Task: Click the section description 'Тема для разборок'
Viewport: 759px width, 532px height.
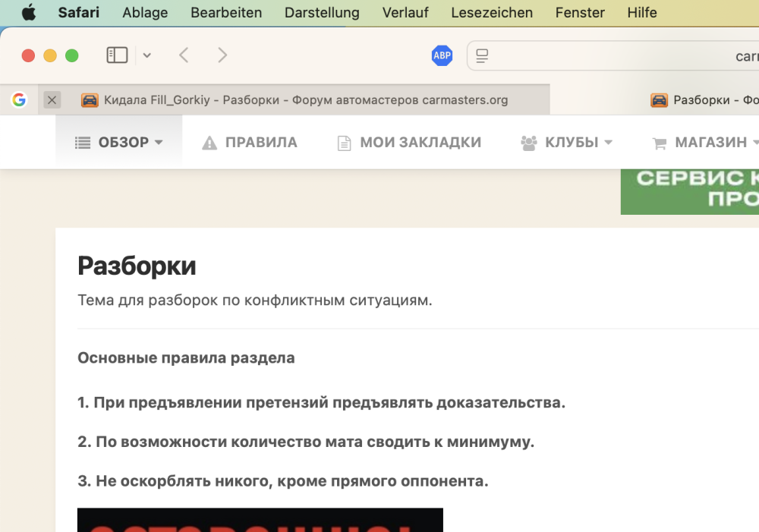Action: point(254,300)
